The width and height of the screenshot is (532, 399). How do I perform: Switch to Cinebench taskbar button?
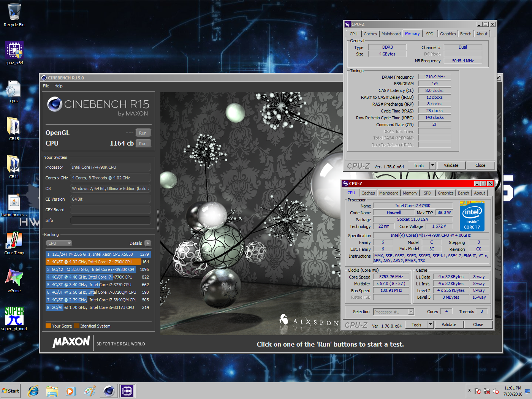pyautogui.click(x=109, y=391)
